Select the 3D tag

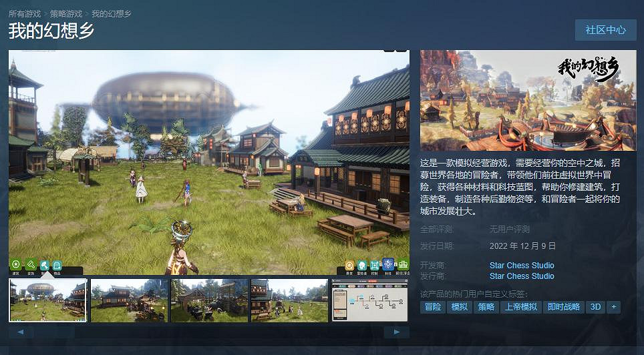595,306
